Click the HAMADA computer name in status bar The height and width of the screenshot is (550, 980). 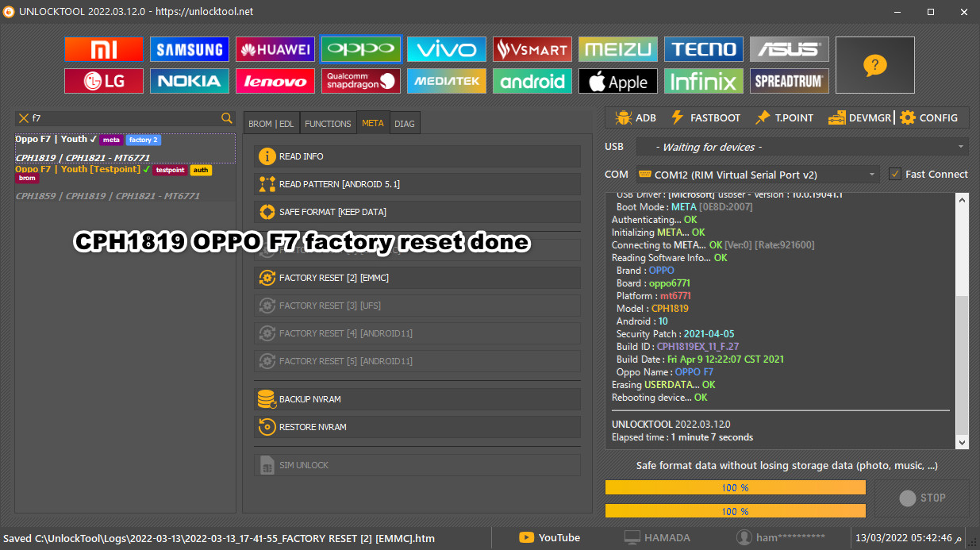(657, 537)
